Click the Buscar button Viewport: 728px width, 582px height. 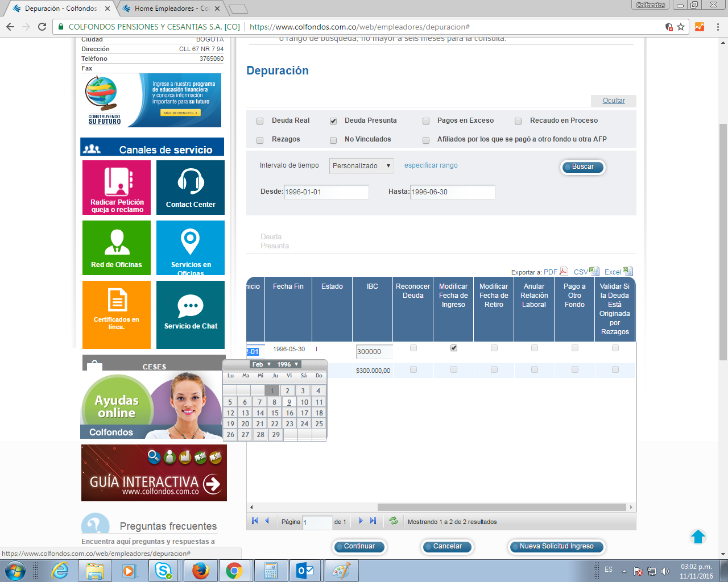(582, 167)
